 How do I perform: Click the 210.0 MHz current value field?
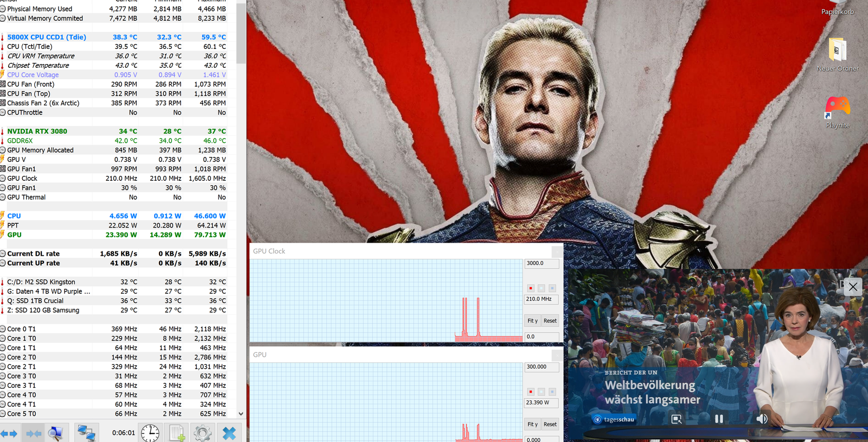[541, 299]
